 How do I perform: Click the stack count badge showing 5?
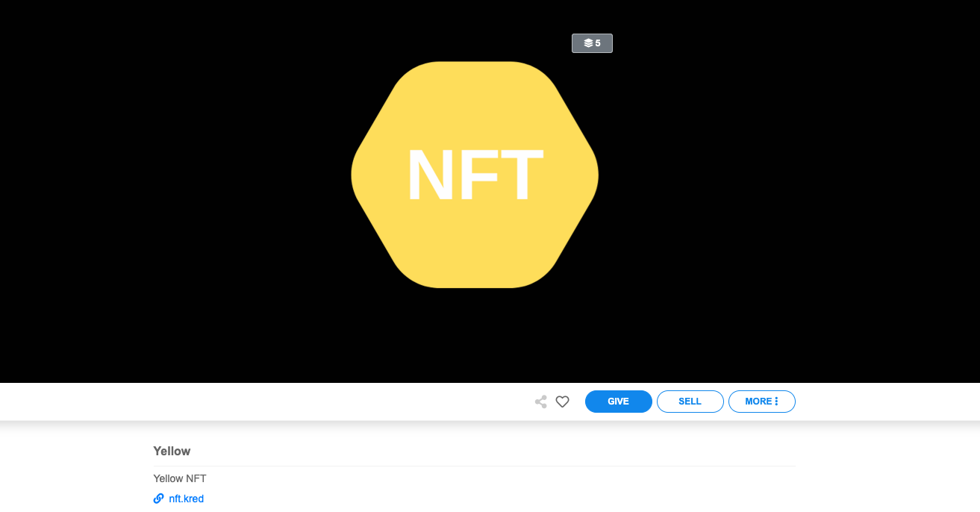[592, 43]
